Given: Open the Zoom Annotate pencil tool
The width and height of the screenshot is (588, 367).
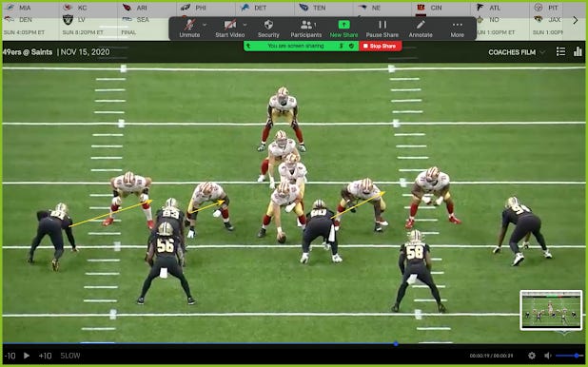Looking at the screenshot, I should tap(421, 29).
